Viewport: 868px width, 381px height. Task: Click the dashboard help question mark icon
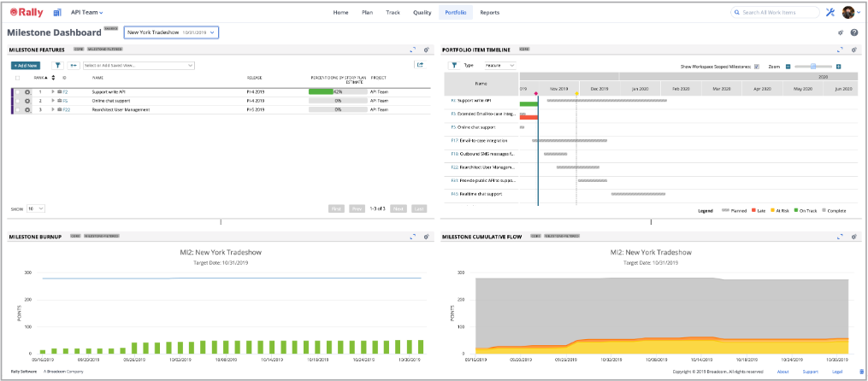853,32
